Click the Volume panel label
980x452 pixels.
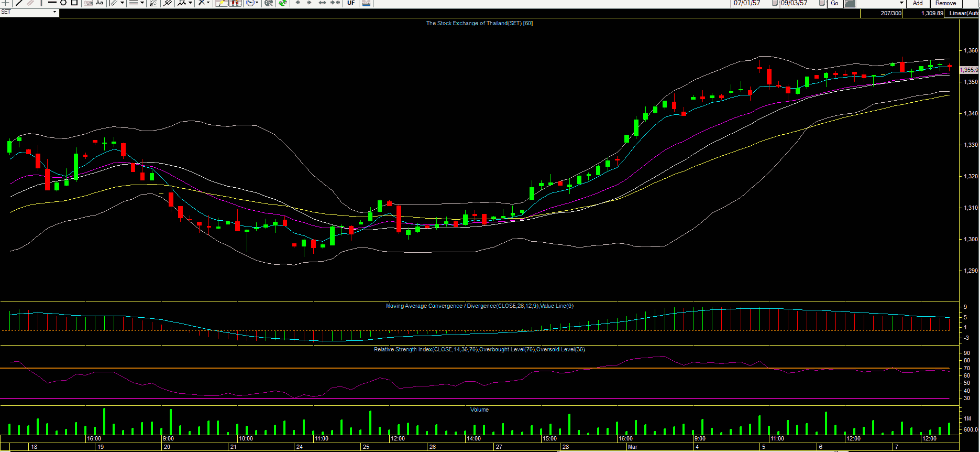(x=479, y=410)
